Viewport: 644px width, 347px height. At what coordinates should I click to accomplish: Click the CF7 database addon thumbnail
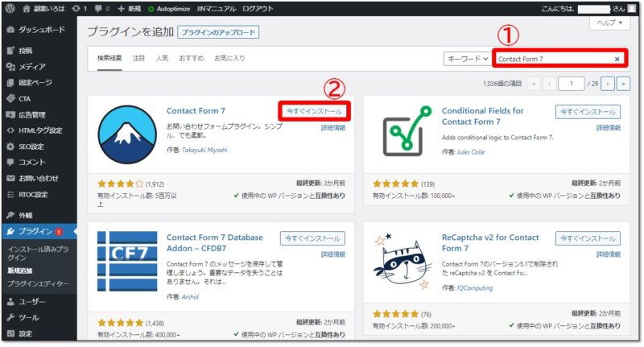pos(127,261)
